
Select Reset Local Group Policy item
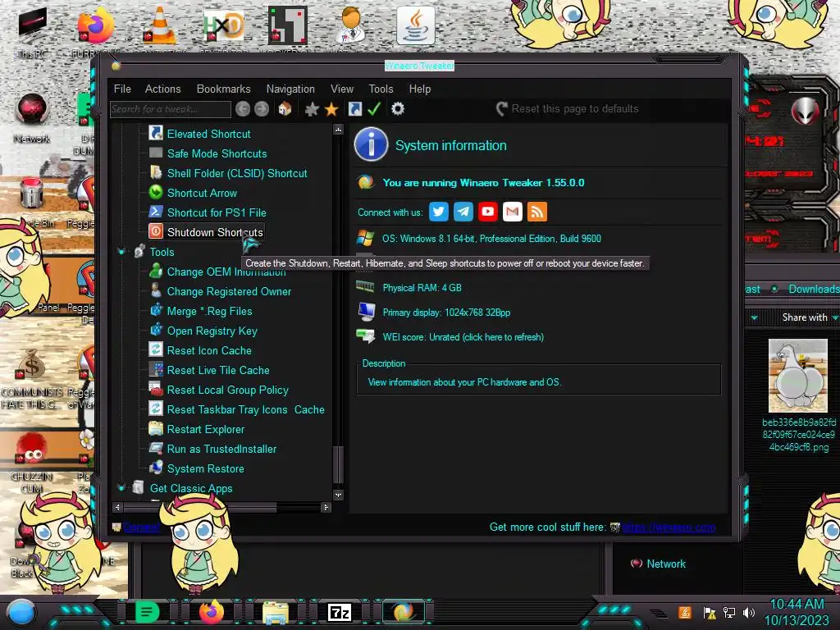[228, 390]
